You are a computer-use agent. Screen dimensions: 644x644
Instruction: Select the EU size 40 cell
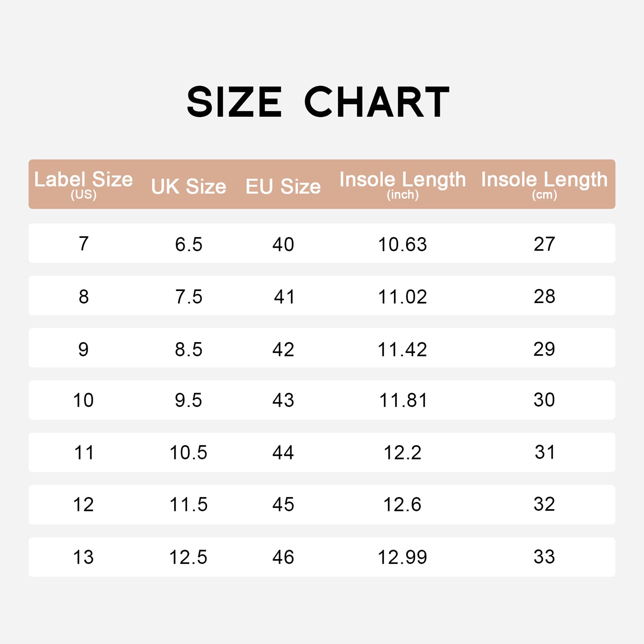tap(283, 244)
